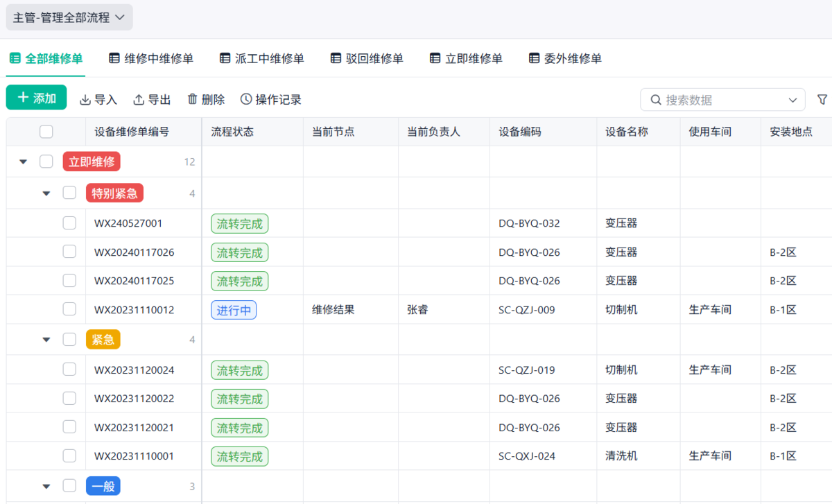Select checkbox of row WX20231110012

tap(69, 309)
